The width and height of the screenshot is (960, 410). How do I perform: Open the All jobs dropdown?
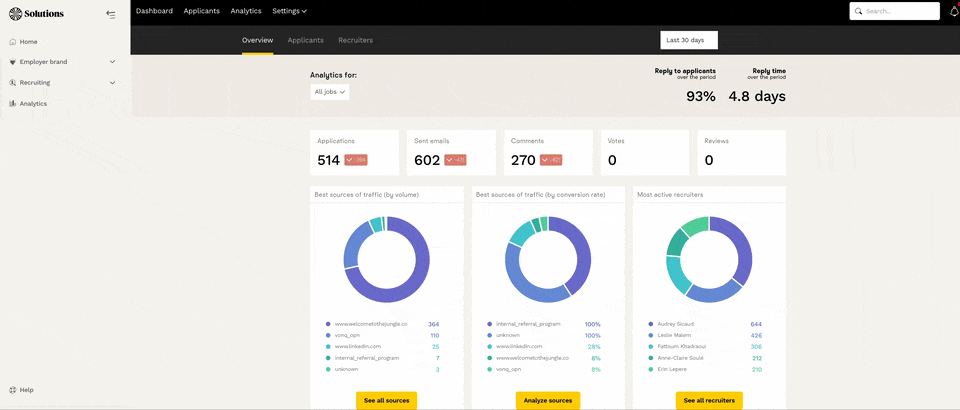pyautogui.click(x=329, y=92)
